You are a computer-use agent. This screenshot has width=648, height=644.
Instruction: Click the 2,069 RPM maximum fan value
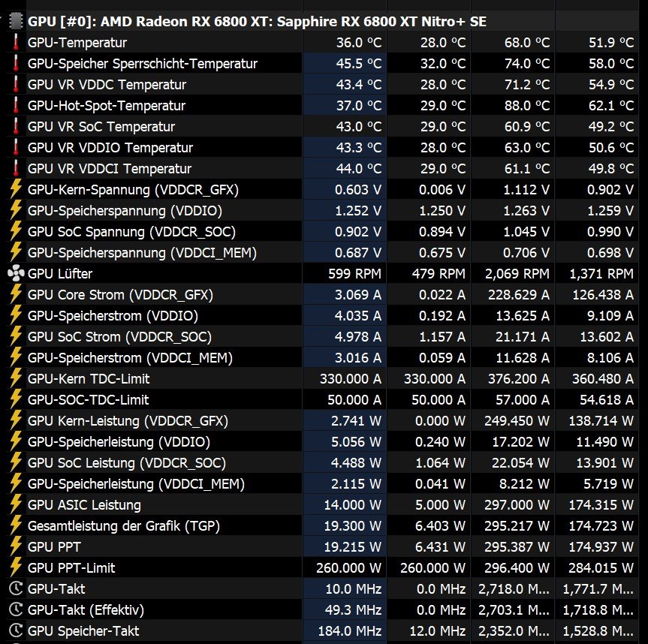[x=517, y=273]
